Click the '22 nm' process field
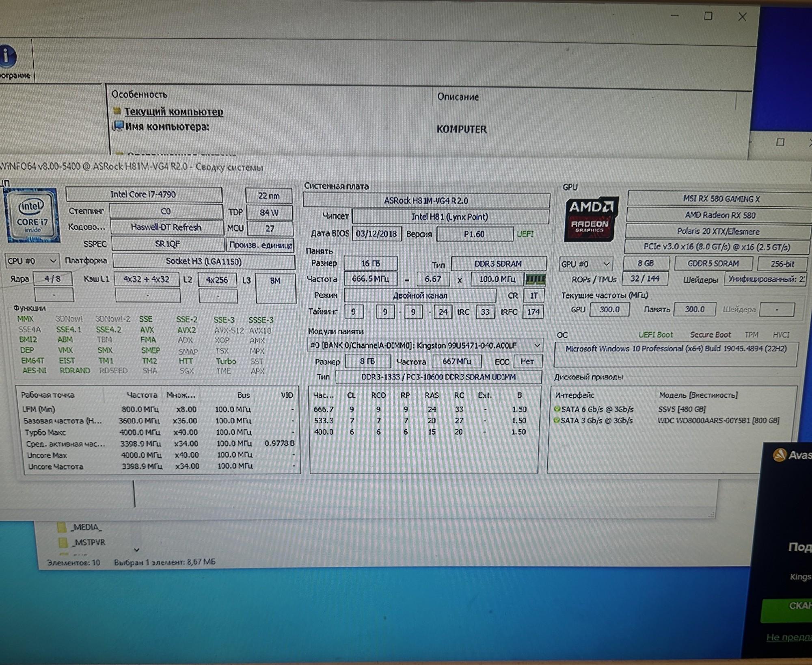This screenshot has height=665, width=812. [269, 196]
